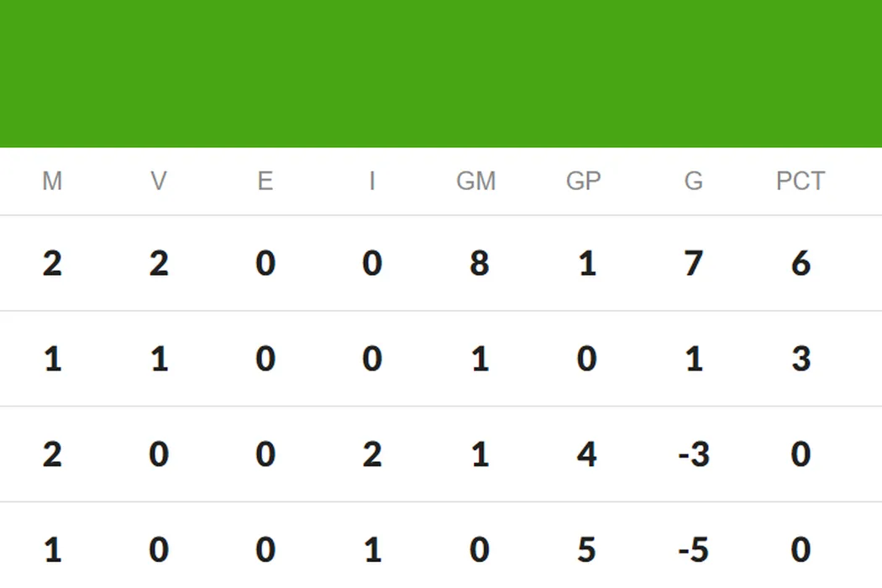This screenshot has height=588, width=882.
Task: Sort table by GM column header
Action: click(x=476, y=181)
